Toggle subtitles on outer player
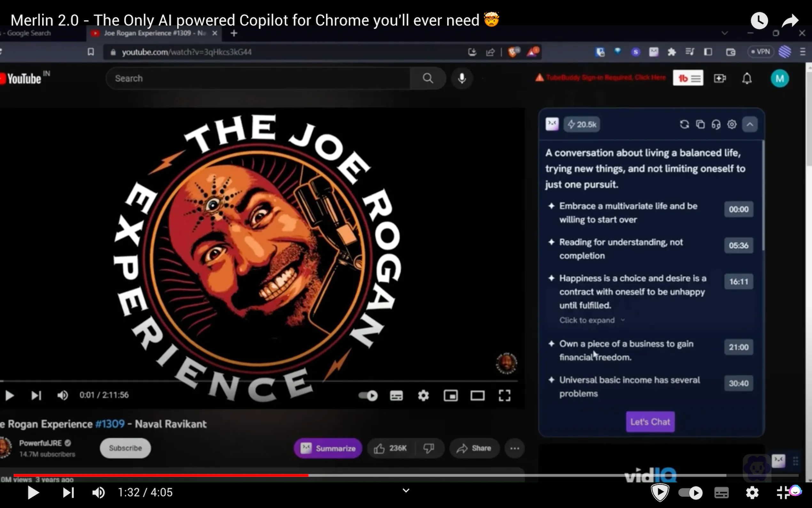The width and height of the screenshot is (812, 508). (x=721, y=493)
